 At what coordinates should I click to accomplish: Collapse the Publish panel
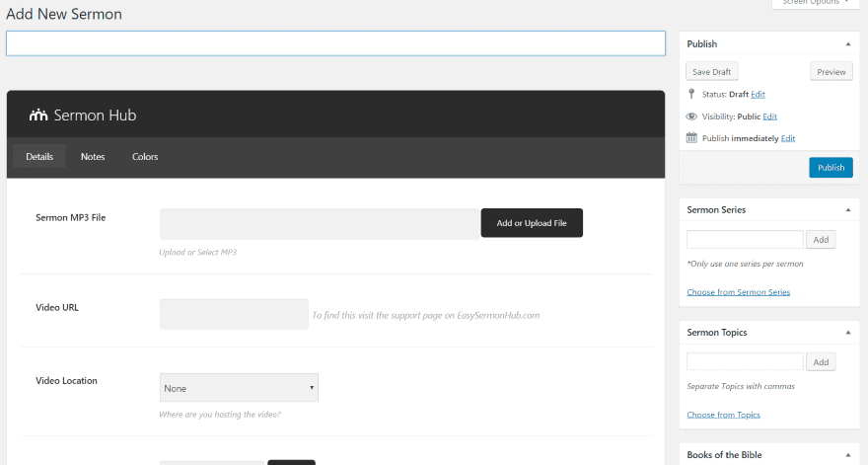point(848,43)
